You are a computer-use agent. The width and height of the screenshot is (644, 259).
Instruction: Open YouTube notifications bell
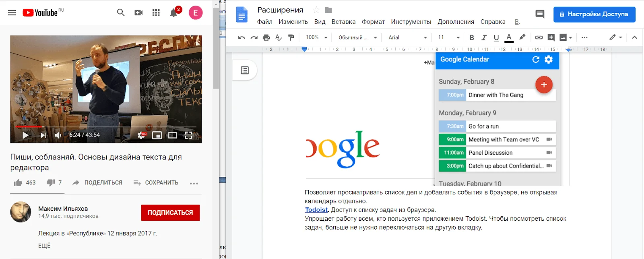click(173, 13)
